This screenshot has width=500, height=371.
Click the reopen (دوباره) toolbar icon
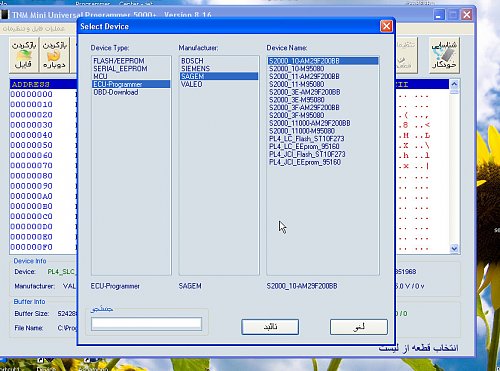pos(54,55)
